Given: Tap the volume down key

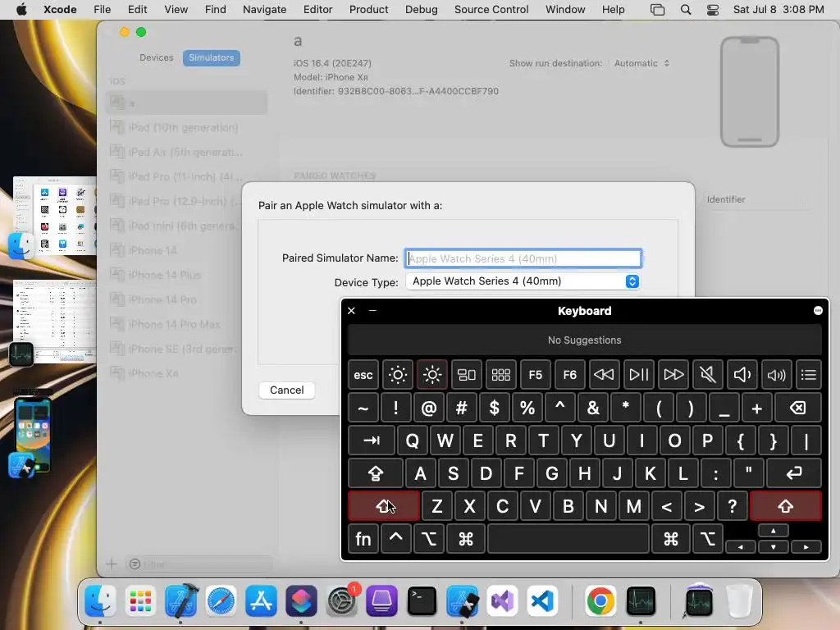Looking at the screenshot, I should pyautogui.click(x=742, y=374).
